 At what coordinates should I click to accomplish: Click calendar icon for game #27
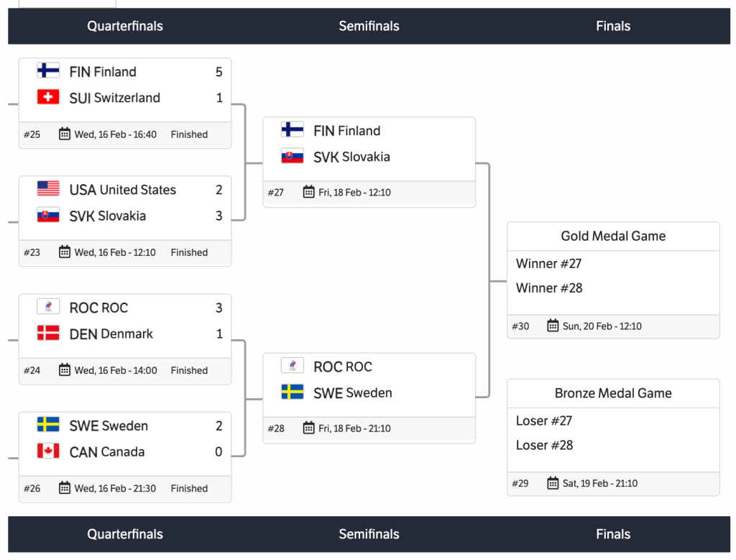309,192
